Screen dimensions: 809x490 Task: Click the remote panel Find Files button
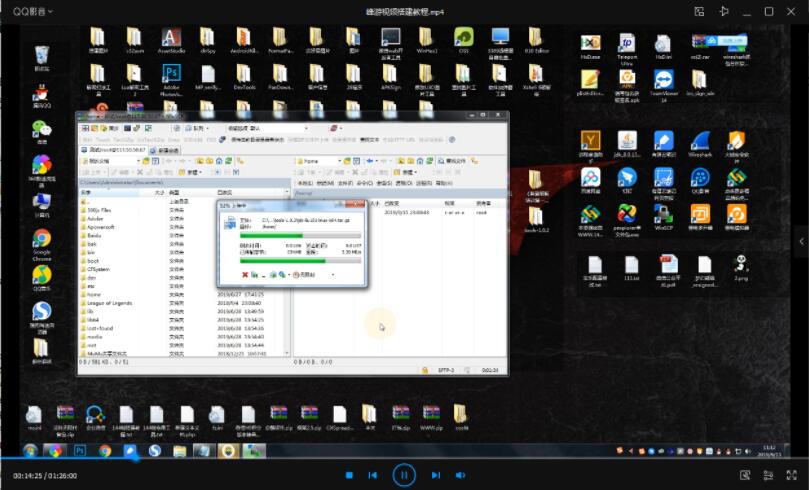[x=451, y=161]
